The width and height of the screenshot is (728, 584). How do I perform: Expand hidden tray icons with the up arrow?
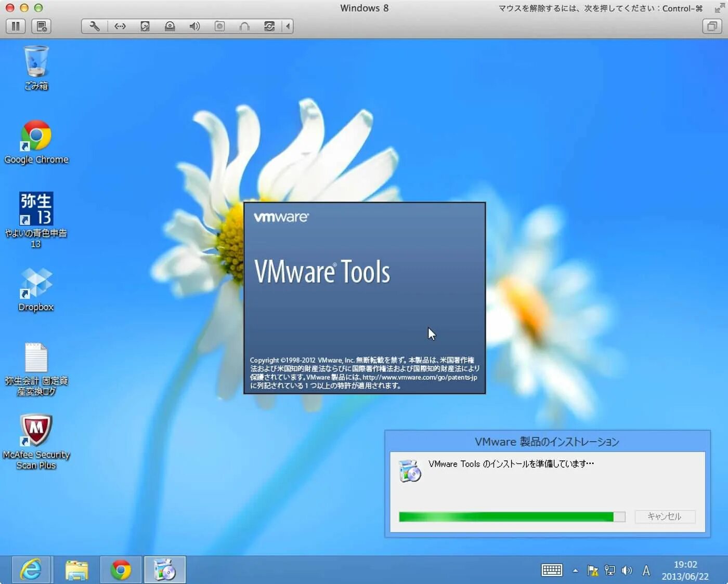(576, 570)
